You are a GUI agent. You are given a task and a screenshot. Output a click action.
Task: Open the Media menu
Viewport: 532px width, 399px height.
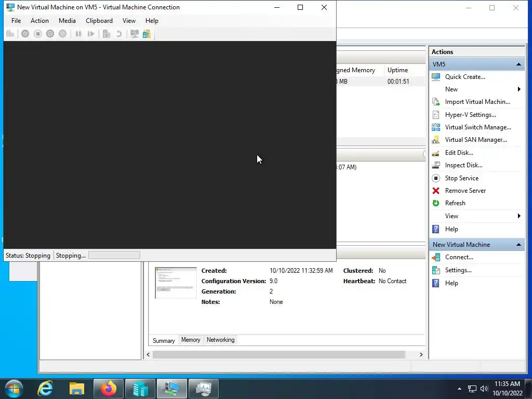coord(67,21)
